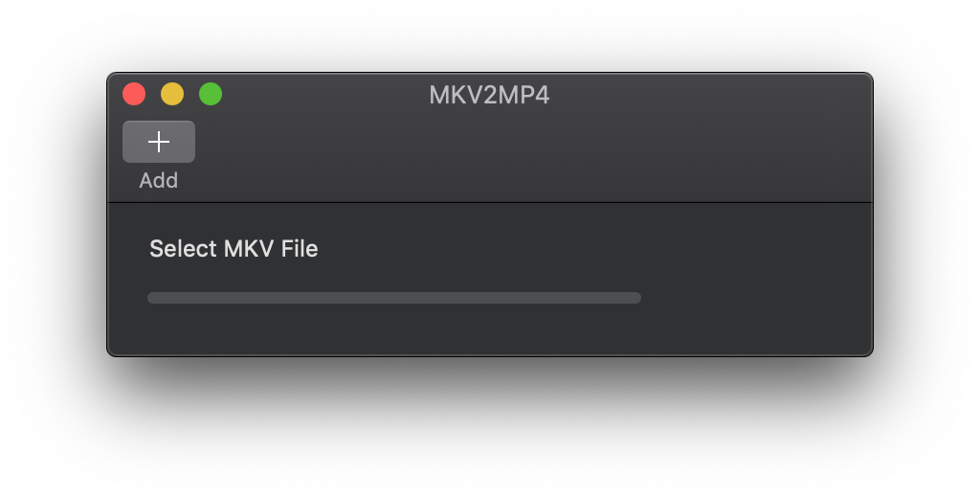Enter full screen with the green button

(x=211, y=94)
